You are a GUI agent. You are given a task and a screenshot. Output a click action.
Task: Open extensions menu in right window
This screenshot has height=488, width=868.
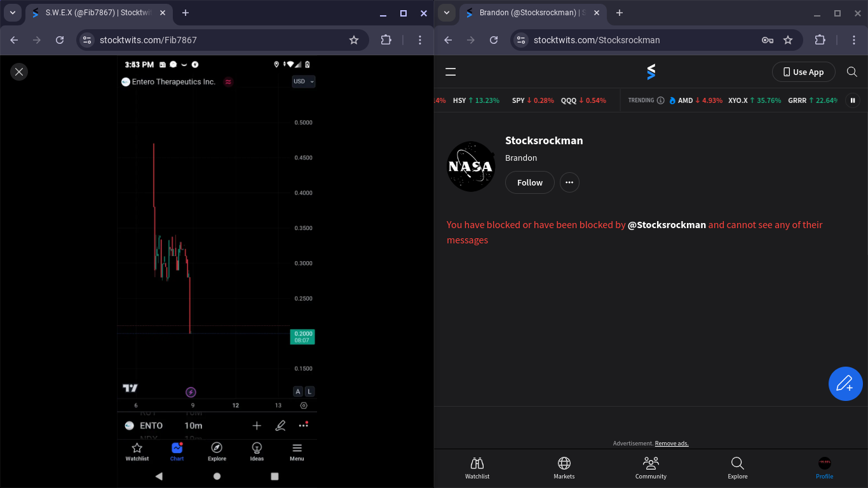[820, 40]
